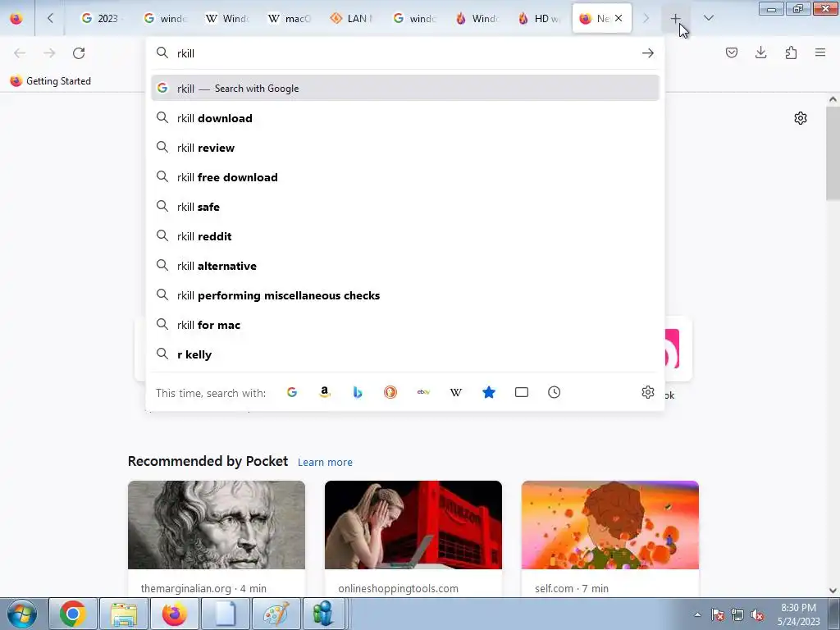840x630 pixels.
Task: Open themarginalian.org article thumbnail
Action: 217,525
